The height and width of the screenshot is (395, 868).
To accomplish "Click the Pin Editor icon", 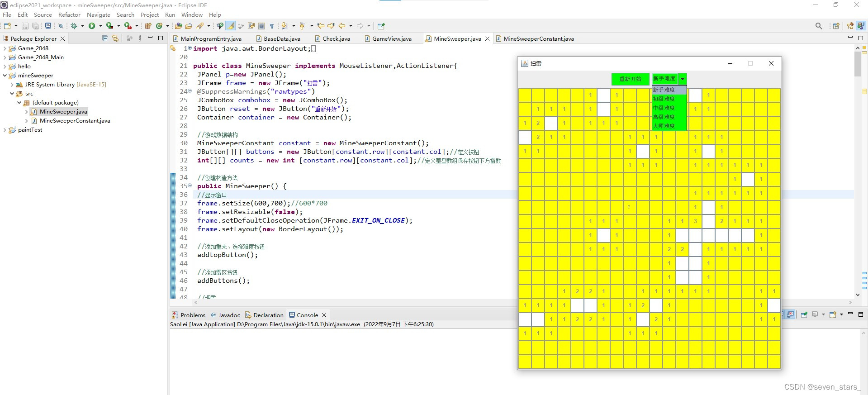I will [381, 26].
